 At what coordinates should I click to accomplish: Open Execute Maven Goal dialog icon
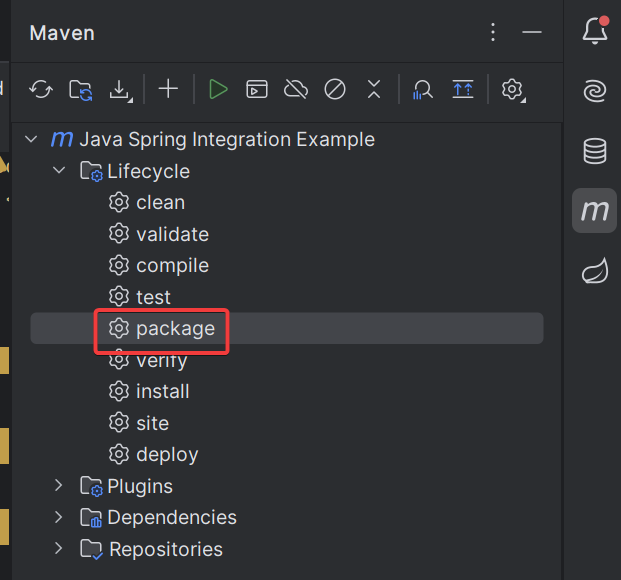pyautogui.click(x=257, y=90)
